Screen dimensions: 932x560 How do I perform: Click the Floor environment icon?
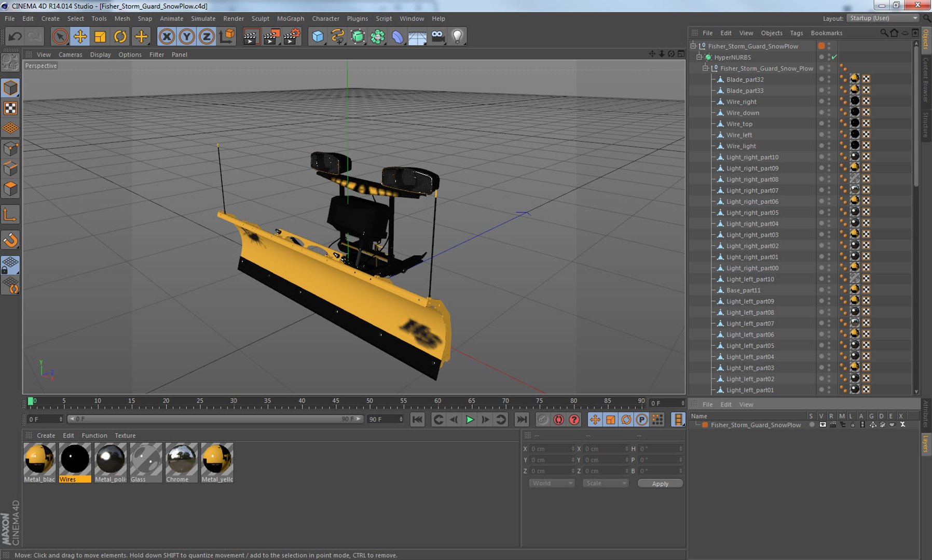(x=417, y=36)
